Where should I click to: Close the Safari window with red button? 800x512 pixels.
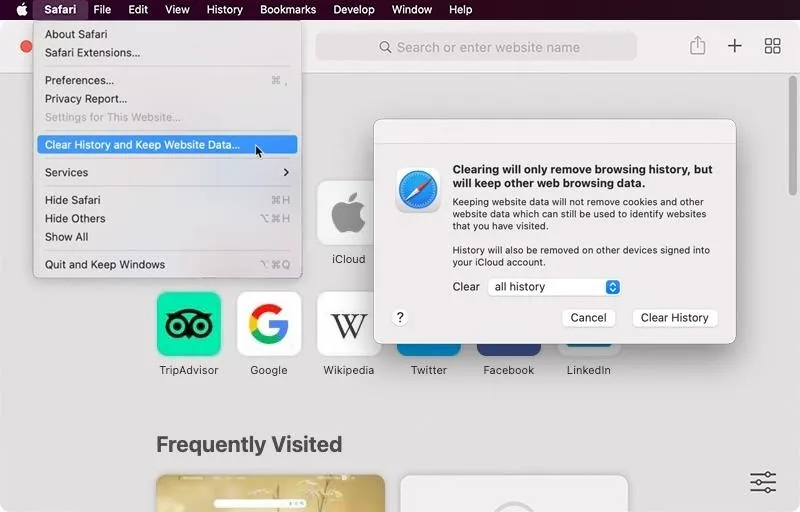pyautogui.click(x=26, y=47)
